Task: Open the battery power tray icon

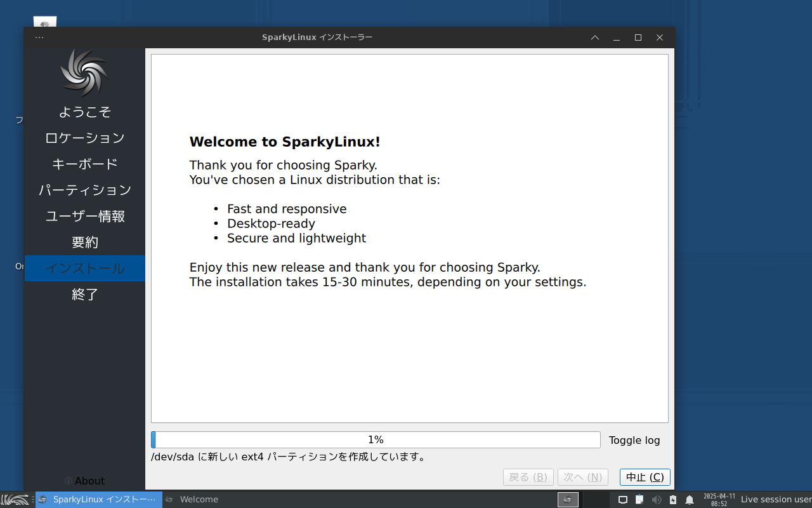Action: (x=673, y=500)
